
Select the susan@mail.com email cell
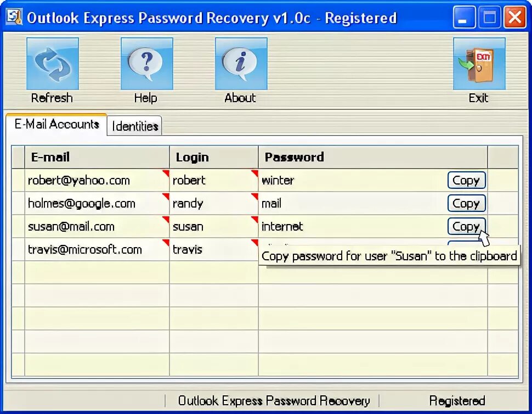97,227
